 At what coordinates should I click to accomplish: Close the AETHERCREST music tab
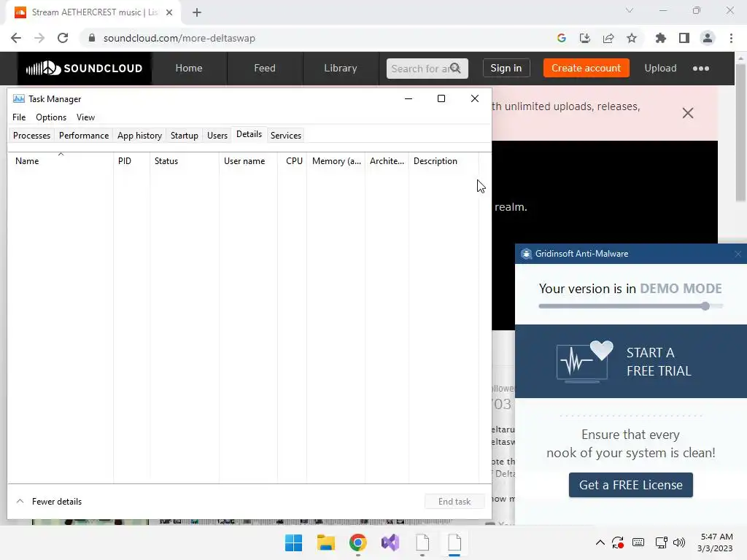(x=169, y=12)
